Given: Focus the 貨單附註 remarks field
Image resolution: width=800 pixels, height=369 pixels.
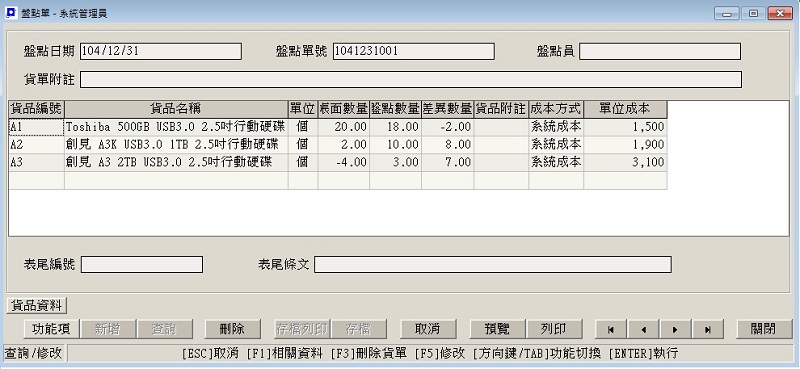Looking at the screenshot, I should 411,80.
